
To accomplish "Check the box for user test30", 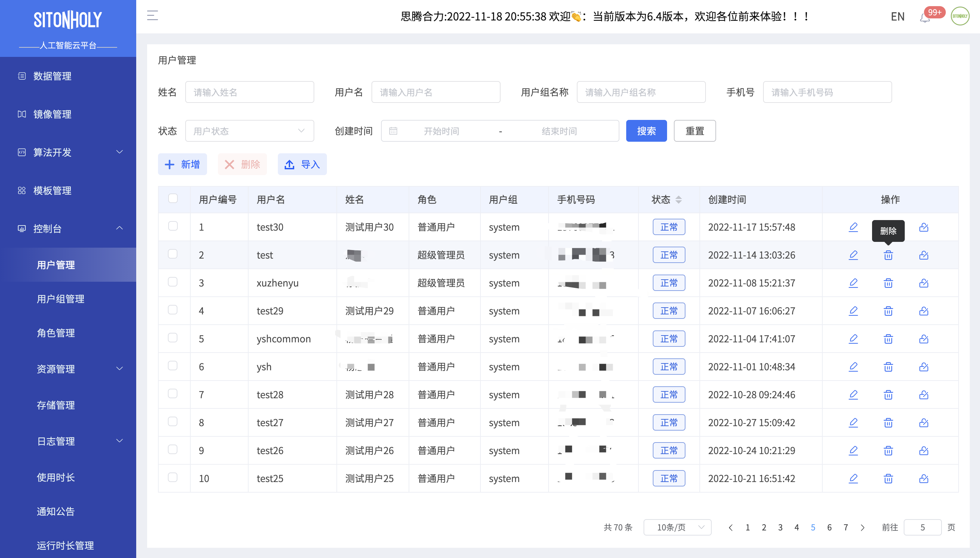I will coord(173,226).
